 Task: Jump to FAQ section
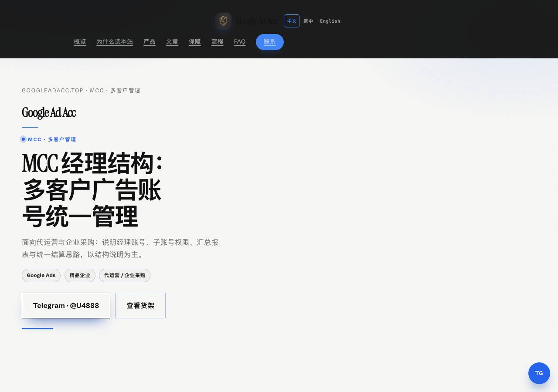(240, 42)
